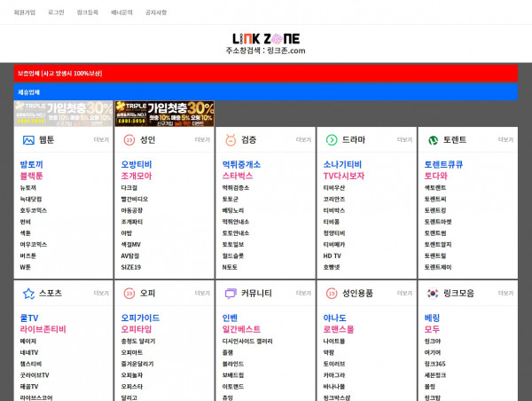This screenshot has height=401, width=532.
Task: Visit the 토렌트큐큐 link
Action: (443, 164)
